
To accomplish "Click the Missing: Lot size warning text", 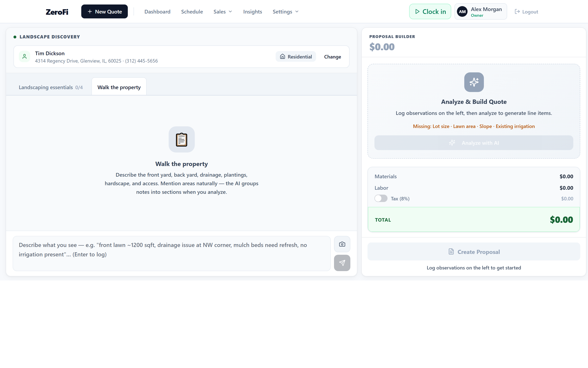I will coord(473,126).
